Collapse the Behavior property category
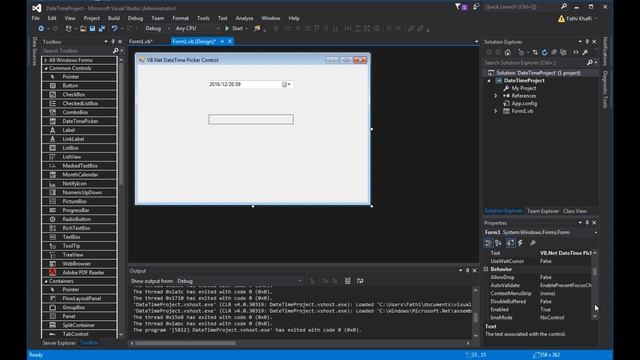The width and height of the screenshot is (640, 360). [x=486, y=269]
